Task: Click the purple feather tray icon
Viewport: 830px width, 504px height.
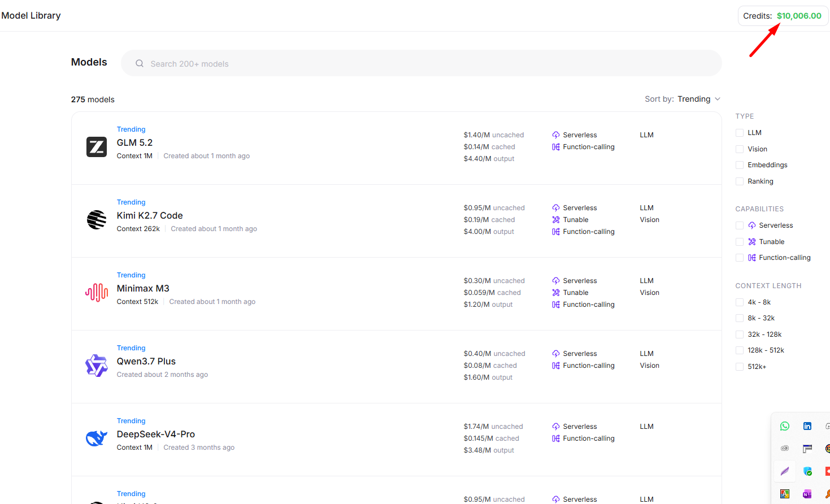Action: [785, 471]
